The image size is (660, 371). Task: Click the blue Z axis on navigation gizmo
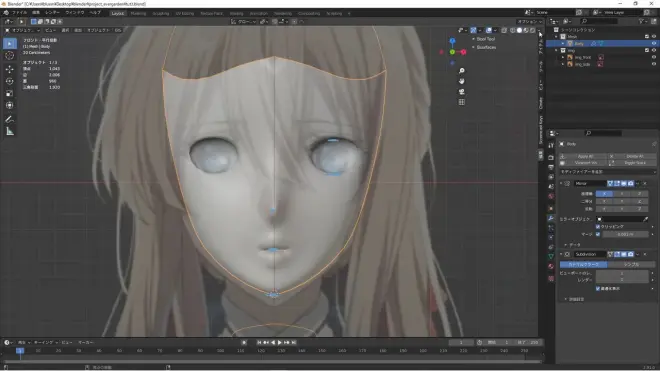452,41
